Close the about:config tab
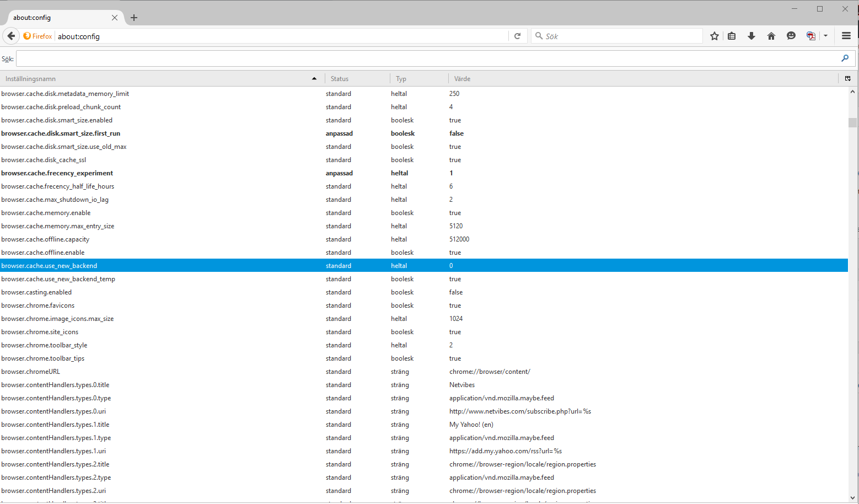The height and width of the screenshot is (504, 859). (115, 18)
